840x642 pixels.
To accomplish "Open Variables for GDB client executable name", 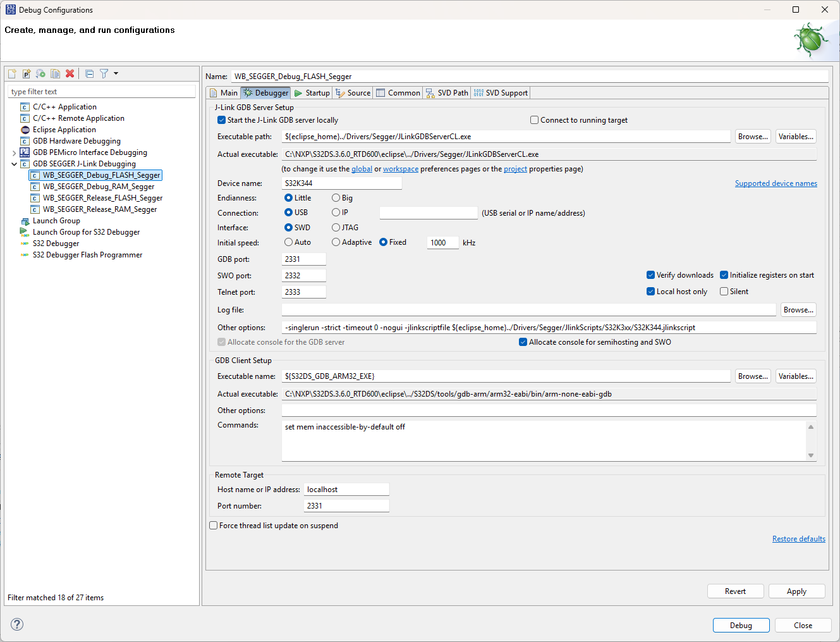I will click(796, 376).
